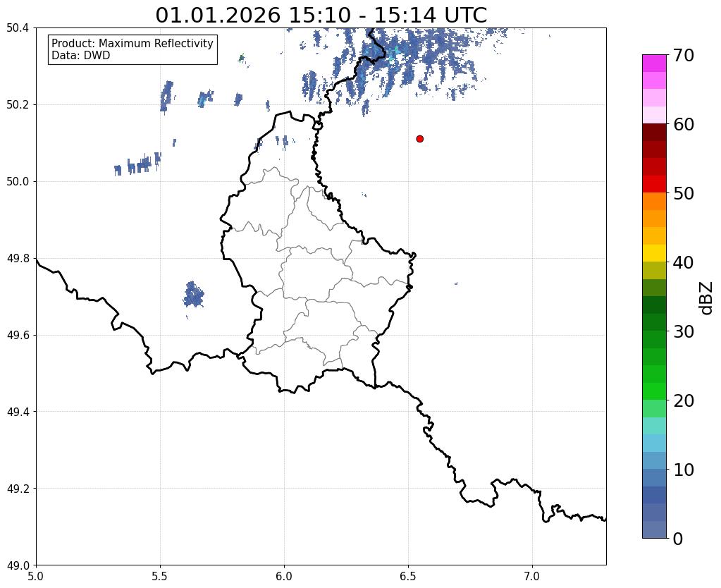Pick the magenta swatch at top of colorbar
721x588 pixels.
coord(653,63)
